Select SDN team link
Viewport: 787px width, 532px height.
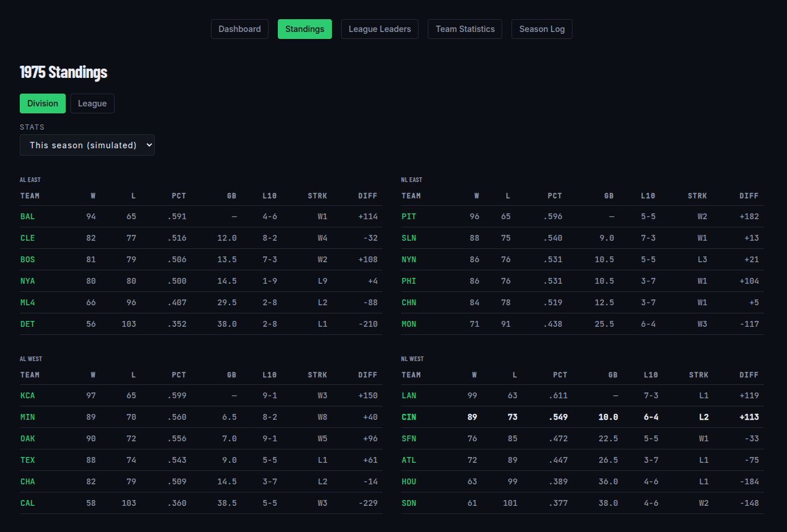(409, 503)
